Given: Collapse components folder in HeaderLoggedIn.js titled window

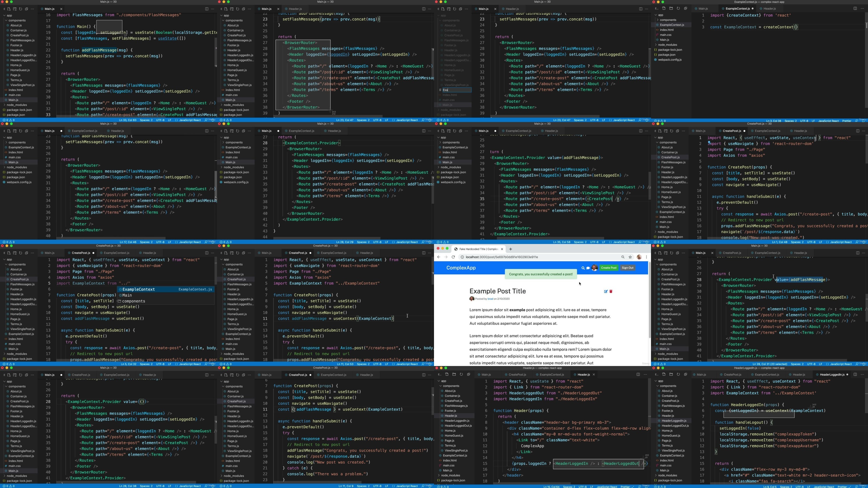Looking at the screenshot, I should (x=666, y=386).
